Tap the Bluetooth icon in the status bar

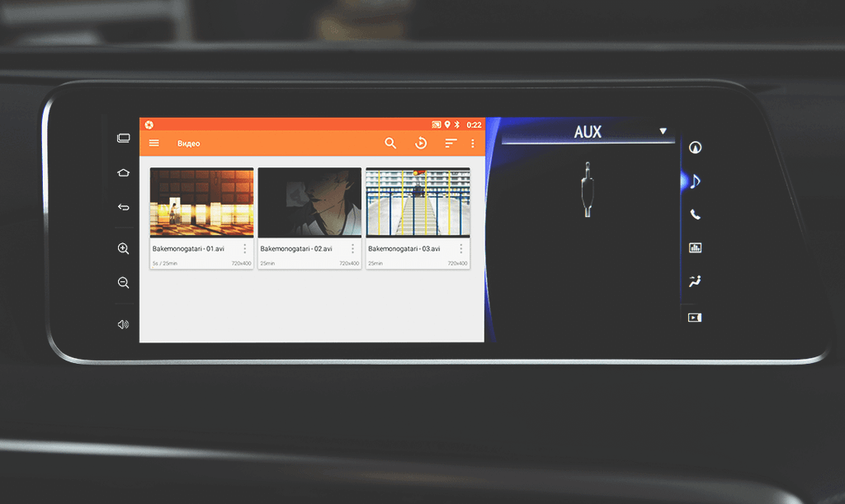click(x=457, y=125)
